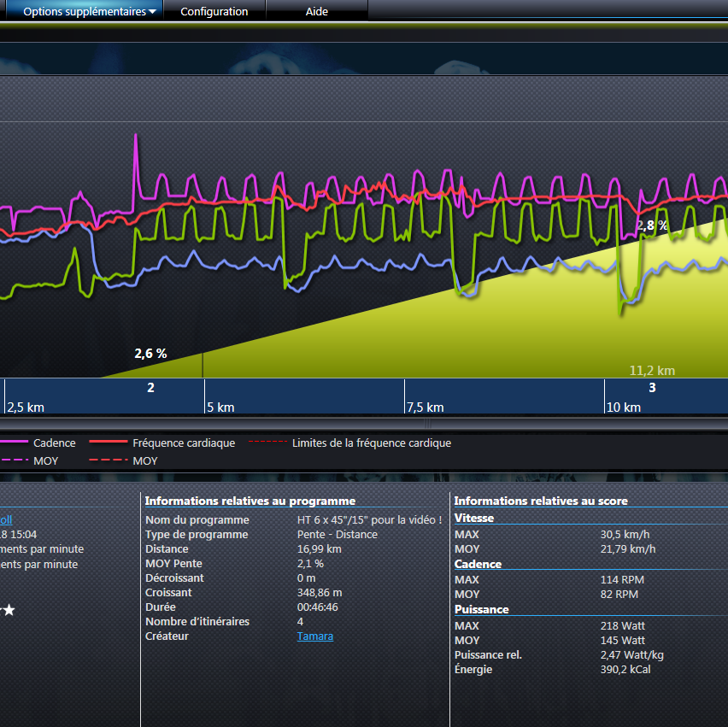Open the Aide menu
The height and width of the screenshot is (727, 728).
(317, 11)
